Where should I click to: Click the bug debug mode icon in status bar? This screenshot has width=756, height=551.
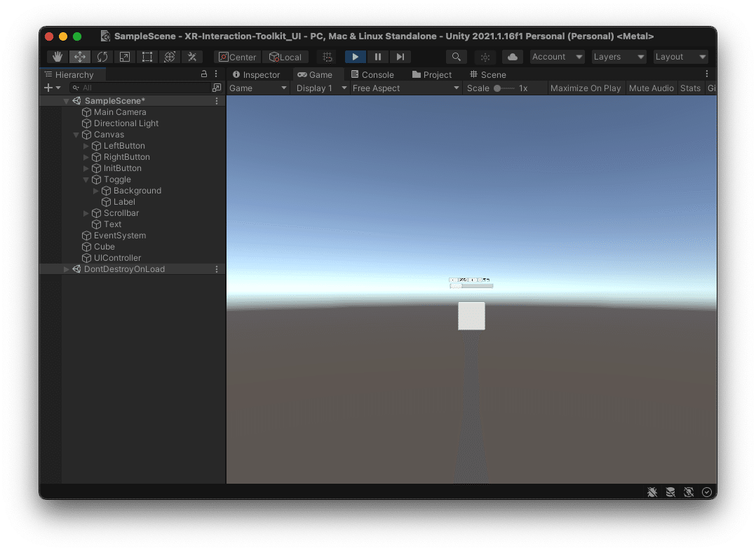click(652, 491)
